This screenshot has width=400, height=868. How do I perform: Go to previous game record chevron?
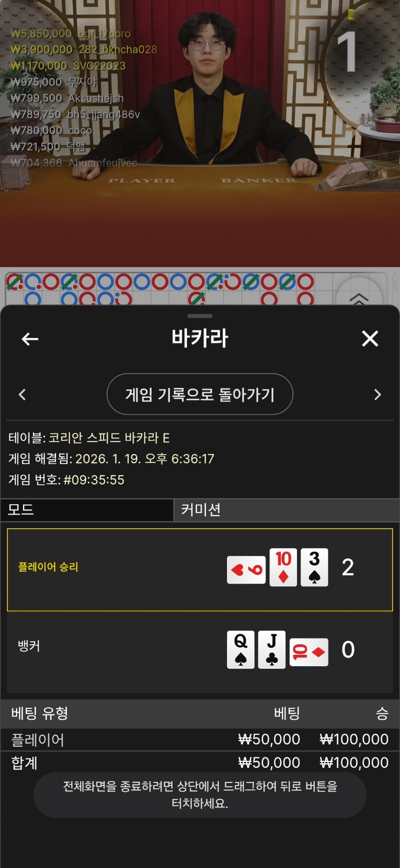(x=22, y=394)
